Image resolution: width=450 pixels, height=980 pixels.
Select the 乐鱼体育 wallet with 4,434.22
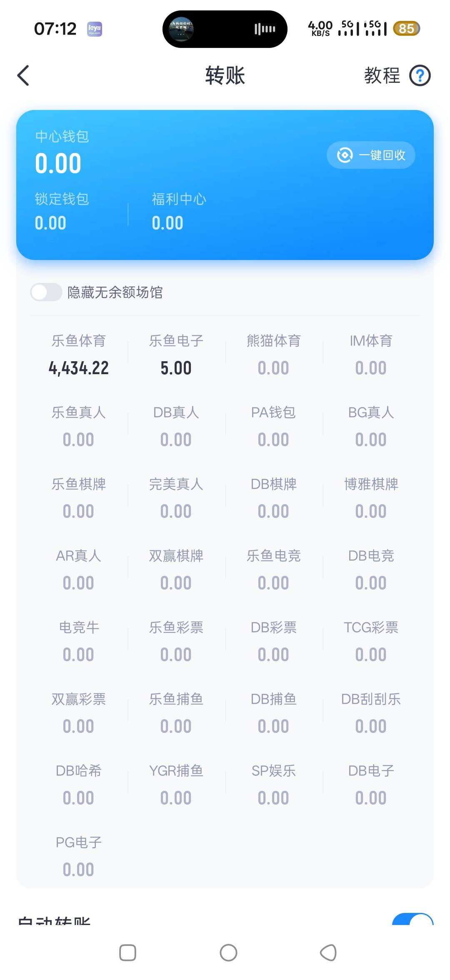[x=78, y=355]
